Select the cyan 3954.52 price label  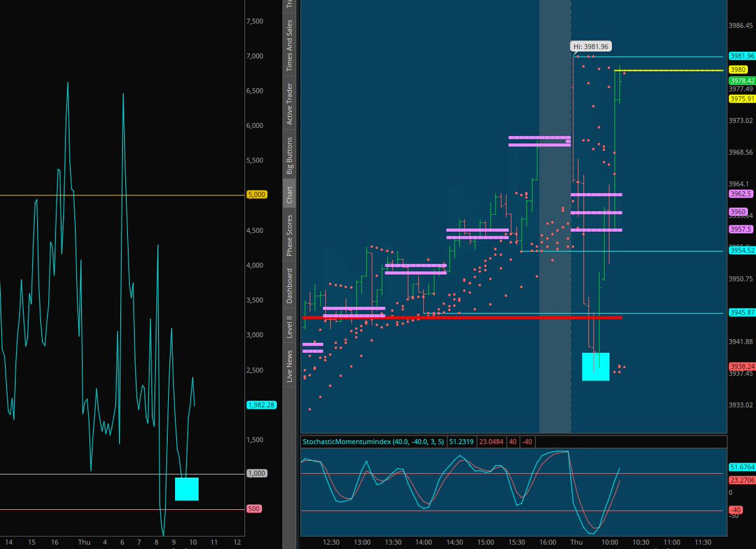742,251
